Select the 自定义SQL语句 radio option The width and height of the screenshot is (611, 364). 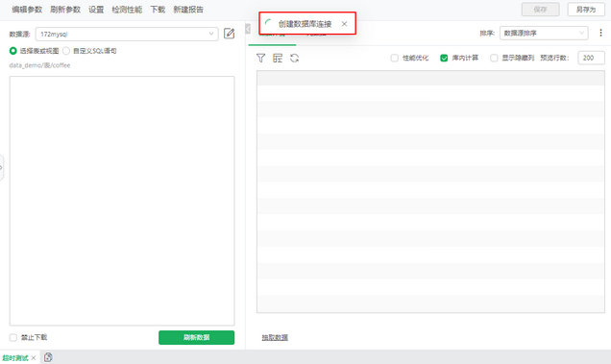pyautogui.click(x=66, y=51)
